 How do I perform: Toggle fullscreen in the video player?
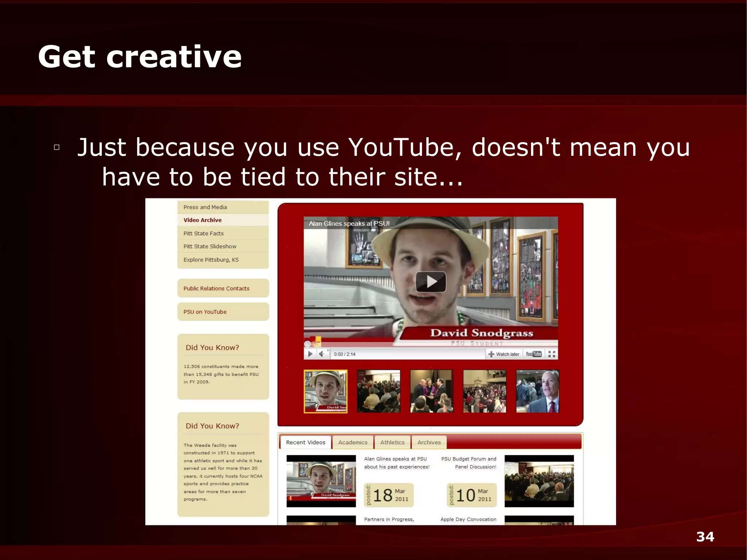tap(552, 354)
